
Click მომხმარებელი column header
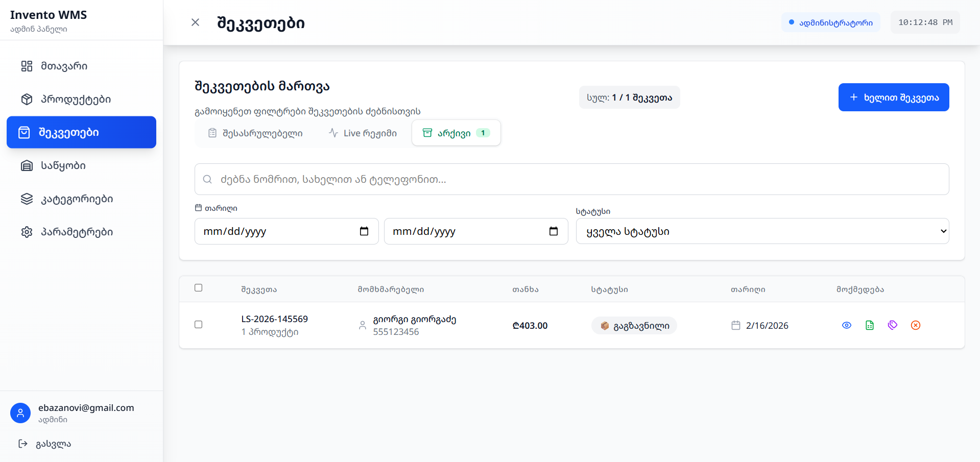[391, 289]
